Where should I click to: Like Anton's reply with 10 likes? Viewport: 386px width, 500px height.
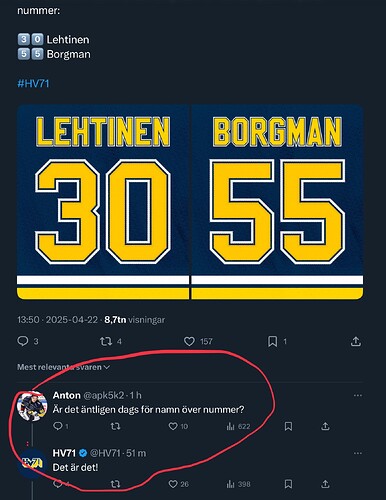pos(178,426)
